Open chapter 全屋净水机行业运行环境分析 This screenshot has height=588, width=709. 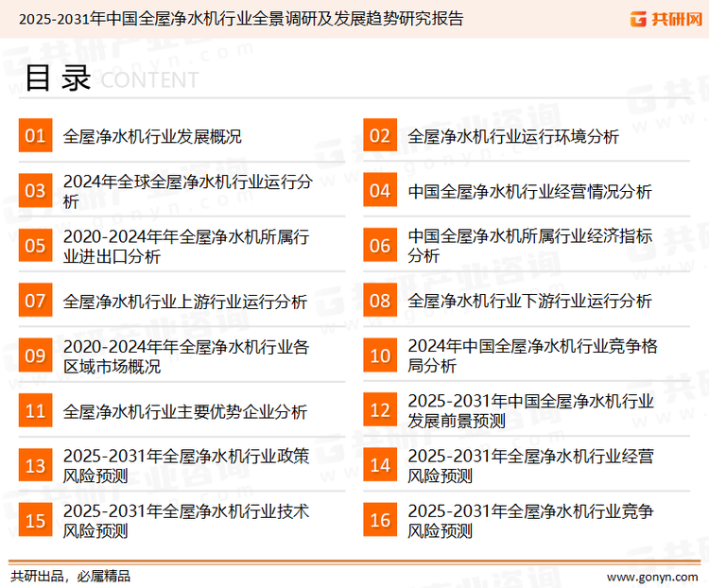pos(513,136)
